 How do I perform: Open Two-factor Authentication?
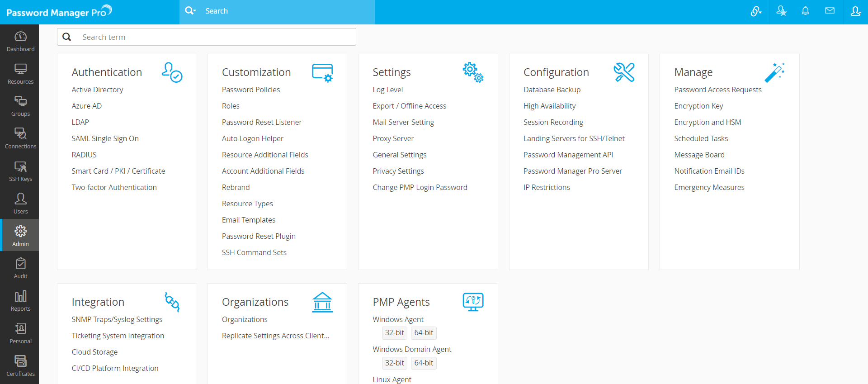(x=114, y=187)
